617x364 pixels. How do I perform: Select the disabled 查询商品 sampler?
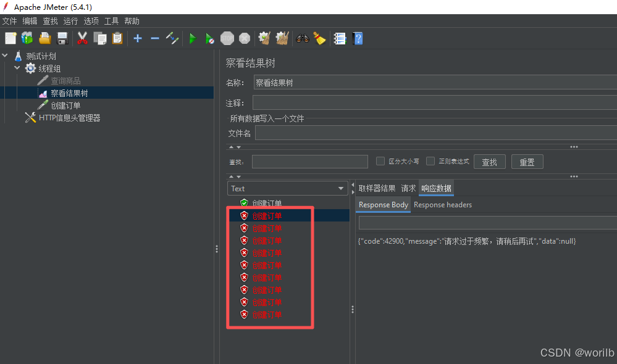65,81
